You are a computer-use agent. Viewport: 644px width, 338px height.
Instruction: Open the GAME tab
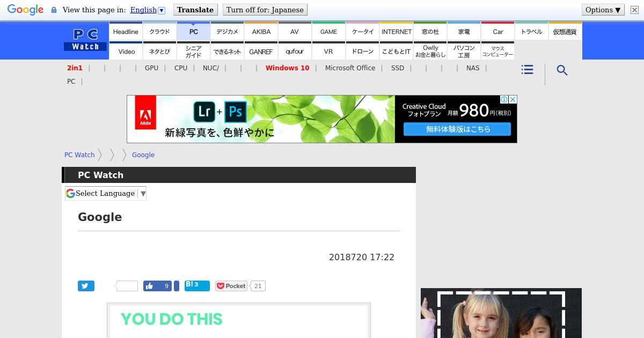(328, 31)
